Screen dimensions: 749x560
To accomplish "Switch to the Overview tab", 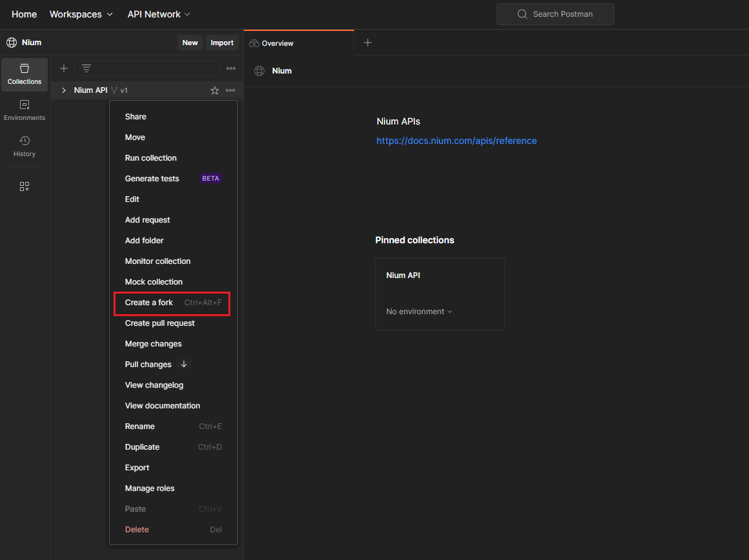I will tap(277, 43).
